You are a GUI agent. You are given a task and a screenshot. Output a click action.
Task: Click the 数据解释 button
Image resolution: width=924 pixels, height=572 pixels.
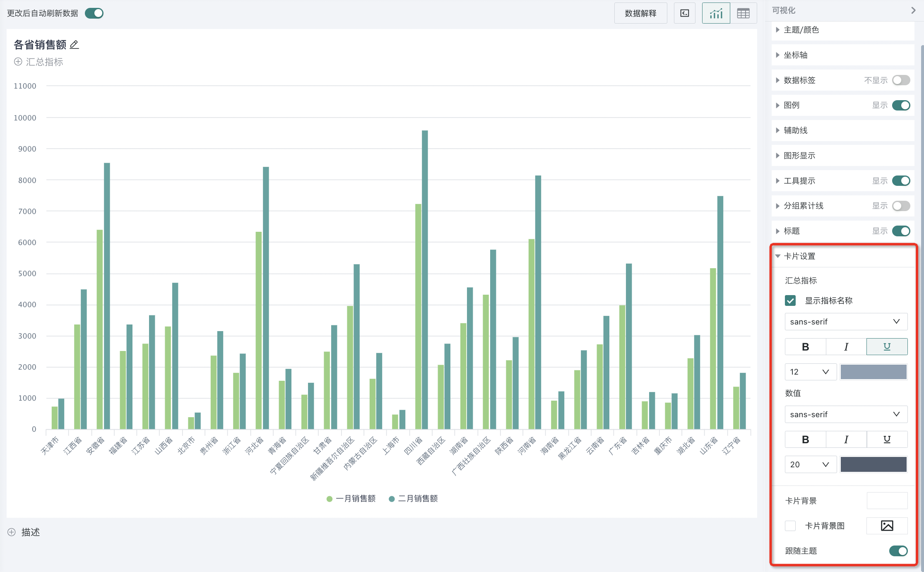(640, 13)
